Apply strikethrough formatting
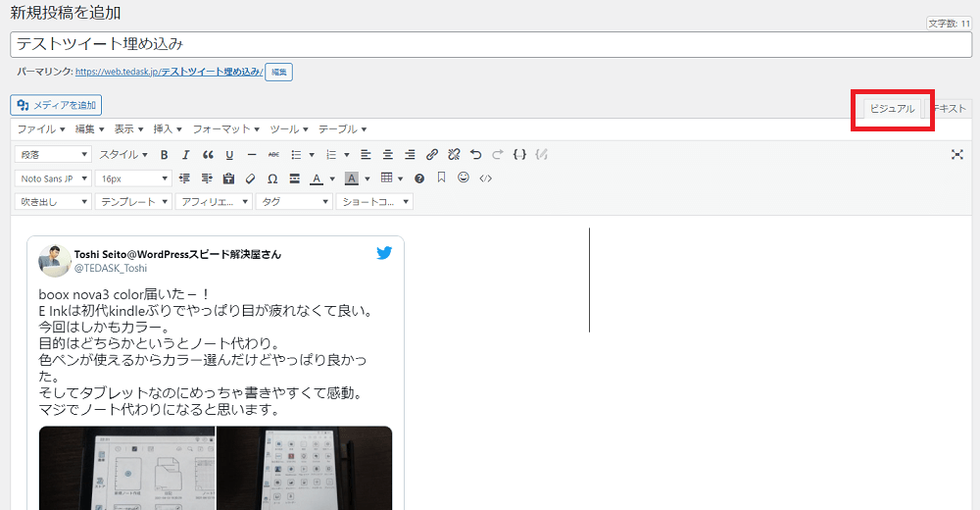 273,155
